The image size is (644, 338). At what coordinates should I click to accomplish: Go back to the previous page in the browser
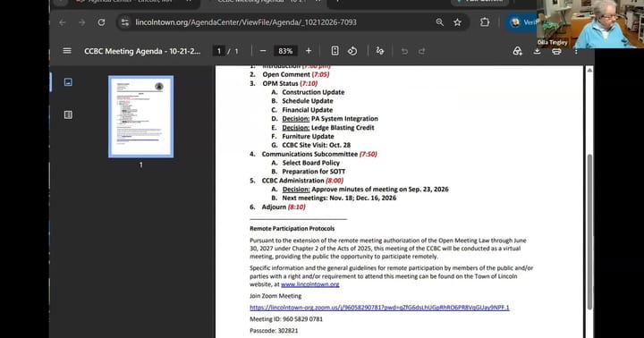63,22
